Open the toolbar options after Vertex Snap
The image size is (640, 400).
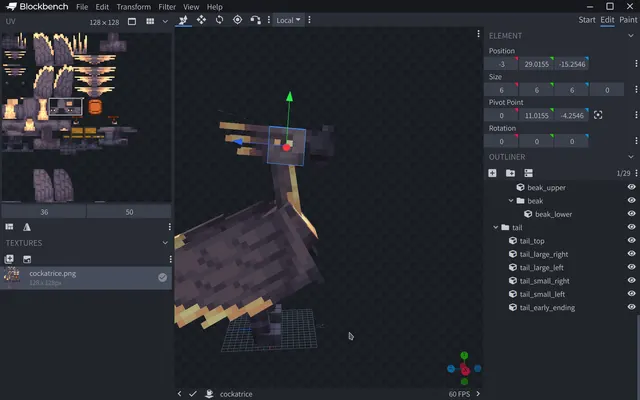(x=269, y=20)
